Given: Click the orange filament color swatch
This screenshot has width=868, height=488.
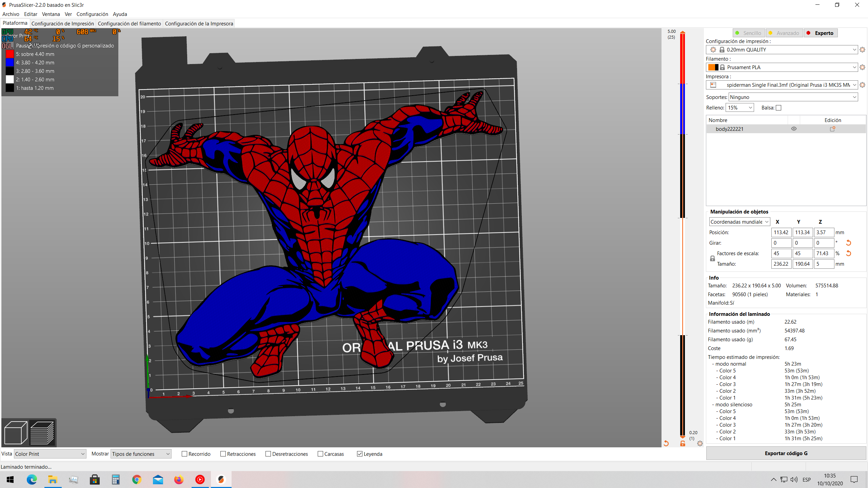Looking at the screenshot, I should pos(711,67).
